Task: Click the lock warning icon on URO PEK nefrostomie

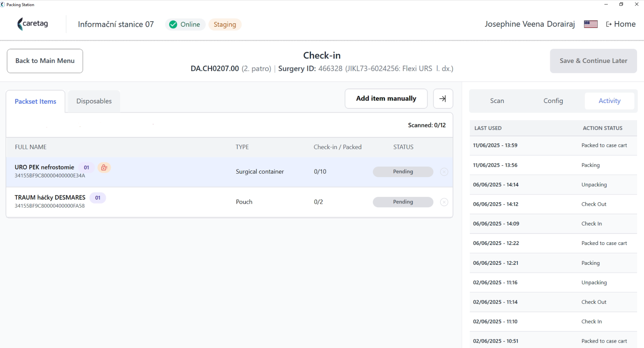Action: (104, 168)
